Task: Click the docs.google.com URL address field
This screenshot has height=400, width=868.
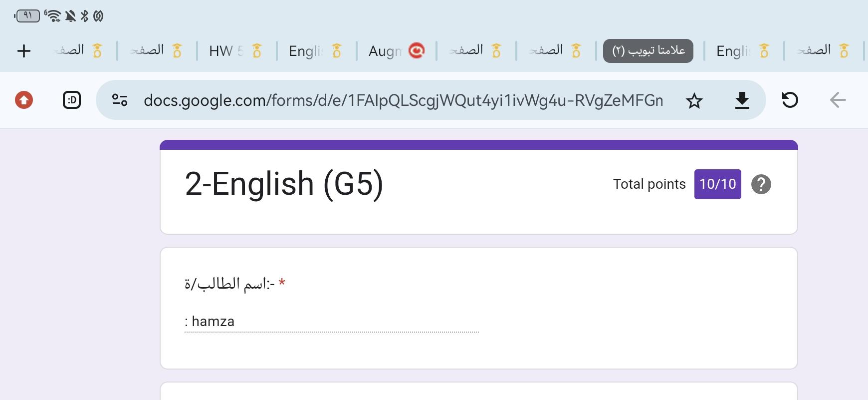Action: (403, 100)
